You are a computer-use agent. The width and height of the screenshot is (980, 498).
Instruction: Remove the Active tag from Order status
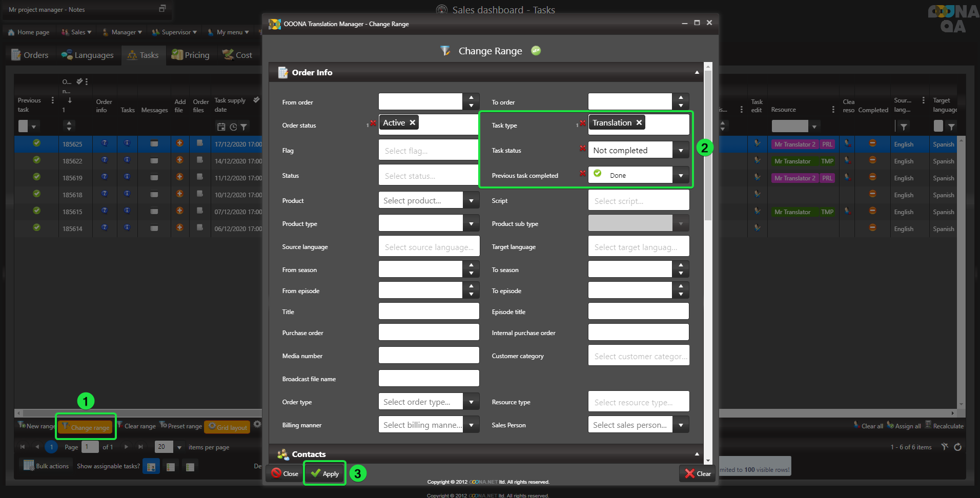coord(412,123)
